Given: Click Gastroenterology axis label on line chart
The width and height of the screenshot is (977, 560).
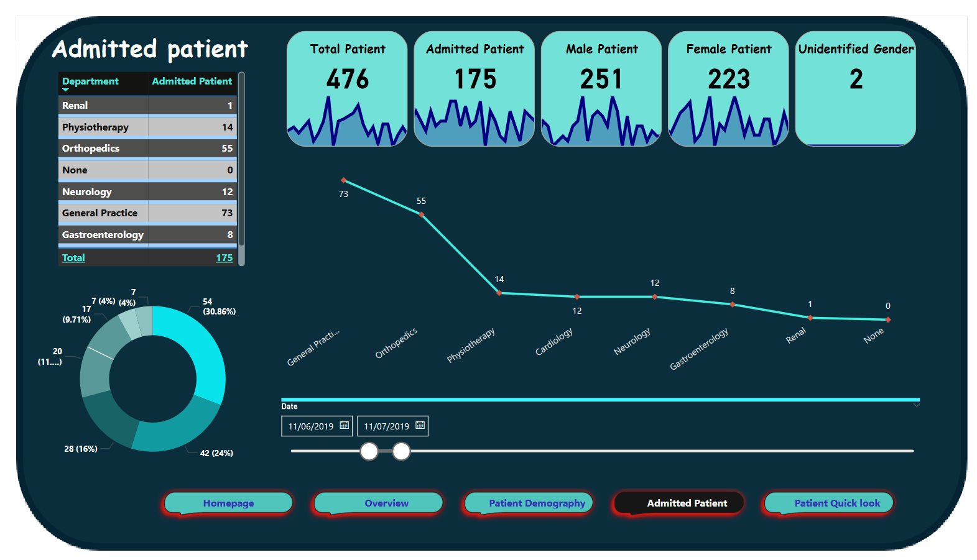Looking at the screenshot, I should (699, 349).
